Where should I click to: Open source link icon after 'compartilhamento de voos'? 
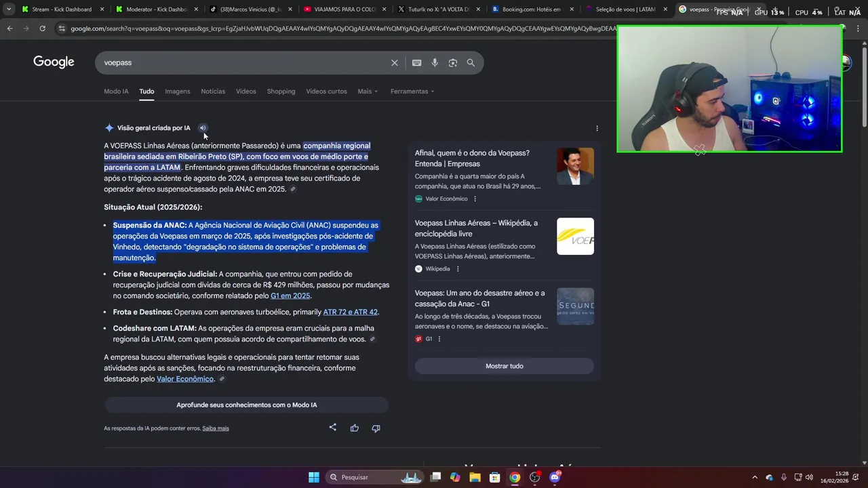pos(372,339)
